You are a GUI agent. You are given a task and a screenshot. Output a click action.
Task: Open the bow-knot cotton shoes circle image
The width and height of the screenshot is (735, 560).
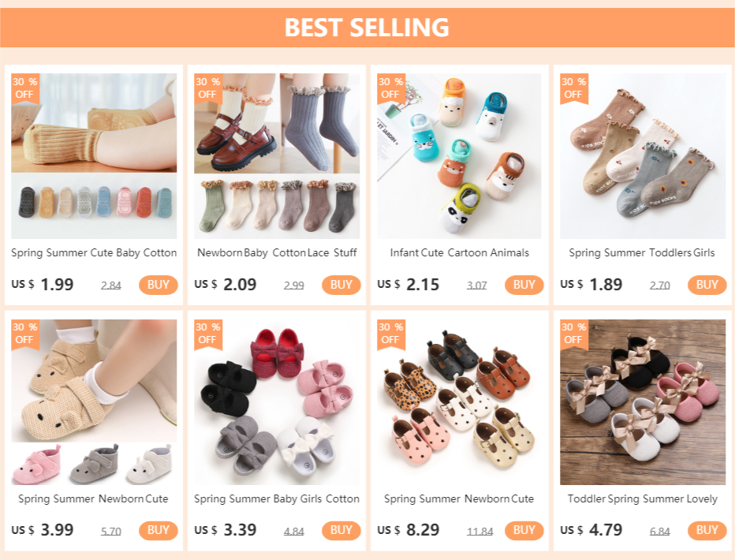coord(277,402)
